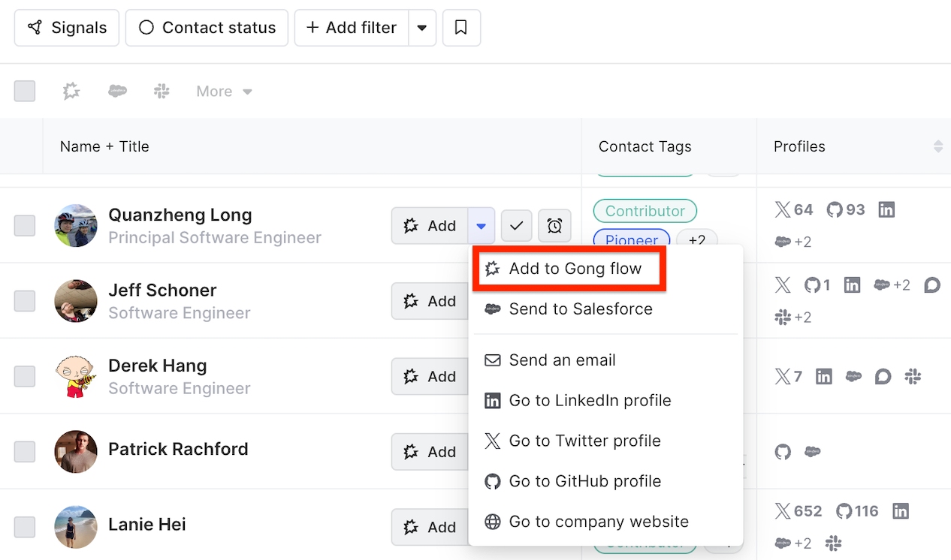The width and height of the screenshot is (951, 560).
Task: Open Quanzheng Long's LinkedIn profile icon
Action: (x=886, y=209)
